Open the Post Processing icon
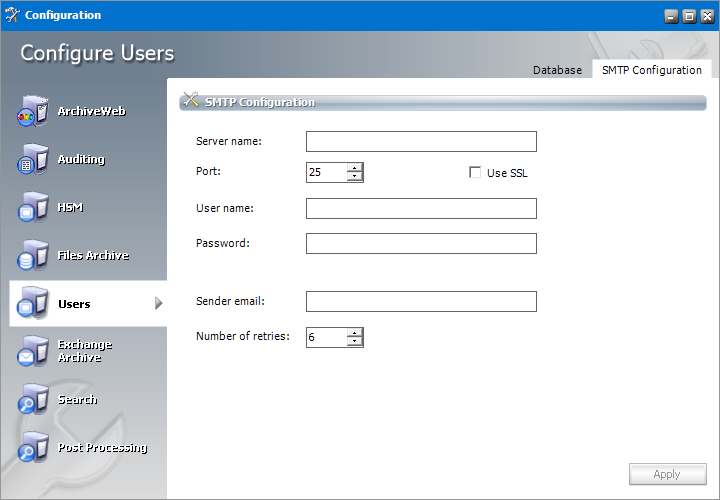This screenshot has height=500, width=720. coord(33,448)
